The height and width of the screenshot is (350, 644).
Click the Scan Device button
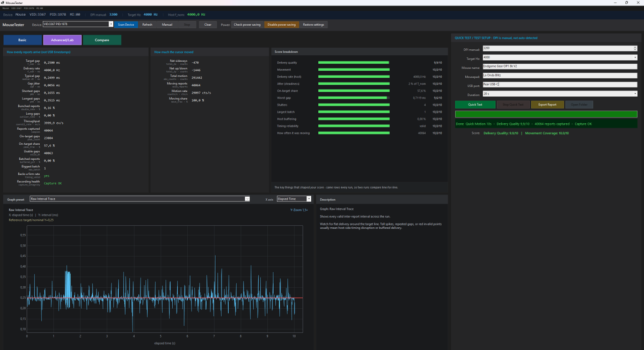pos(127,25)
